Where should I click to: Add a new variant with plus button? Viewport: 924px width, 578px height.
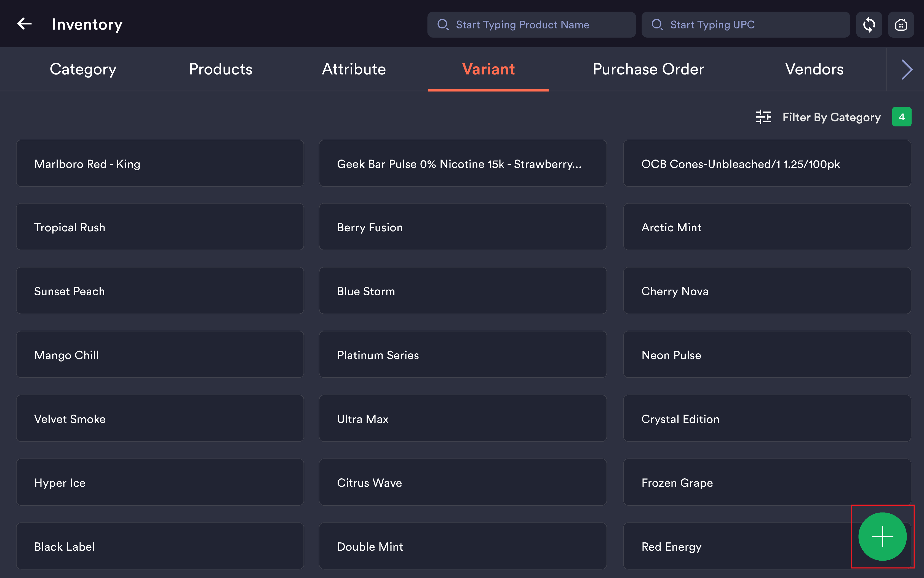coord(882,536)
